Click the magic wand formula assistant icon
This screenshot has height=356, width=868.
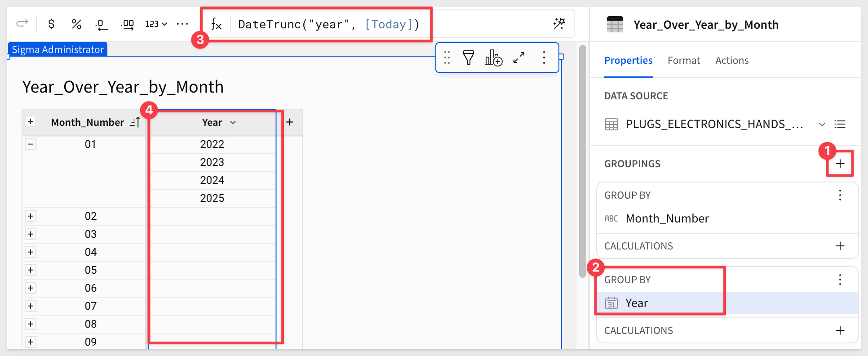pyautogui.click(x=559, y=24)
